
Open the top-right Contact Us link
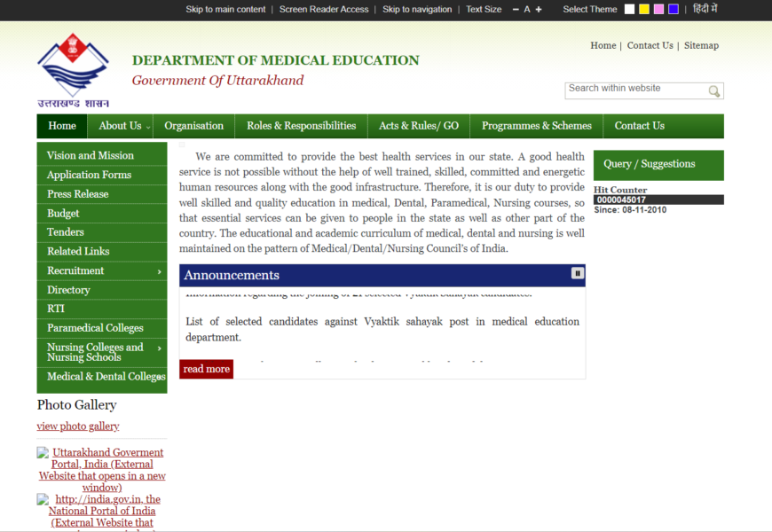tap(650, 45)
